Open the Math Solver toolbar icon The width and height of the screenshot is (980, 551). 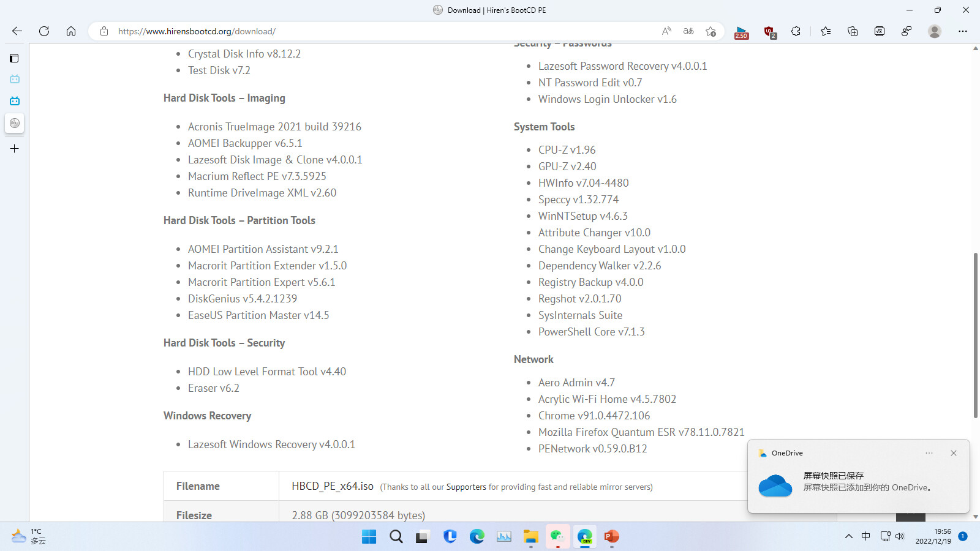click(x=880, y=31)
